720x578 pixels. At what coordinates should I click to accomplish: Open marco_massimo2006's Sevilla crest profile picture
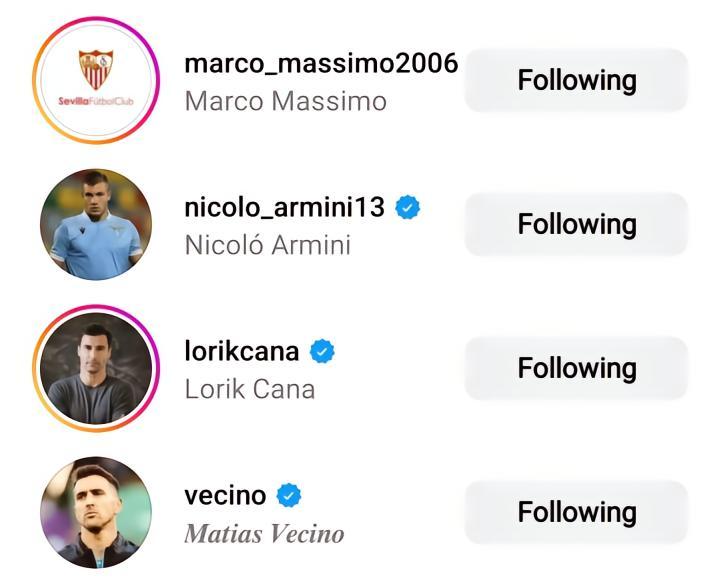point(96,80)
